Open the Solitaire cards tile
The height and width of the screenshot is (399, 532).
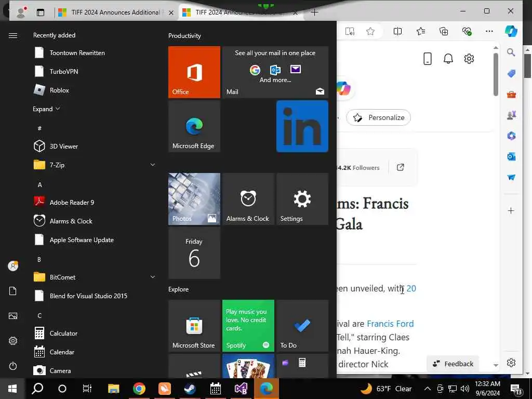(x=248, y=366)
